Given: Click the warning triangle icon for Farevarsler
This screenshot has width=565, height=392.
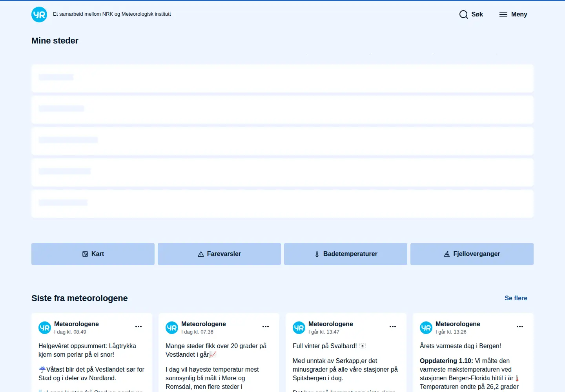Looking at the screenshot, I should 201,254.
